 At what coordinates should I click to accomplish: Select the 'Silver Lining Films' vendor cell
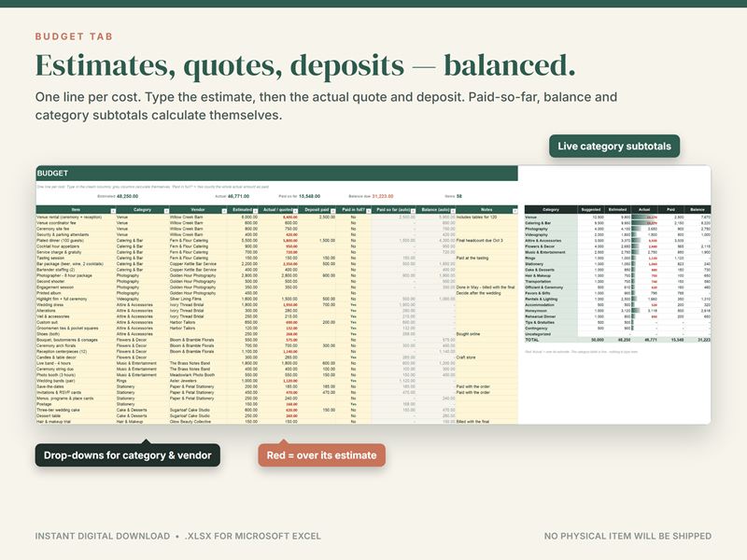[x=198, y=299]
